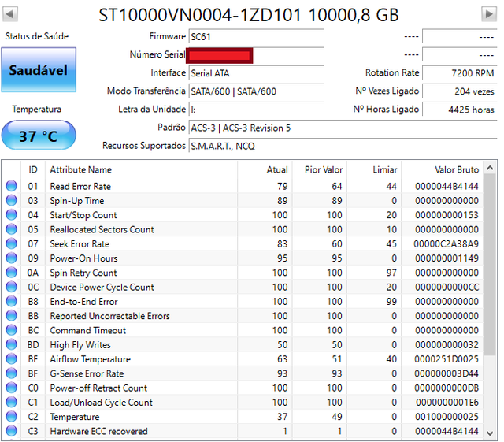The image size is (504, 442).
Task: Select the Hardware ECC recovered attribute name
Action: 98,431
